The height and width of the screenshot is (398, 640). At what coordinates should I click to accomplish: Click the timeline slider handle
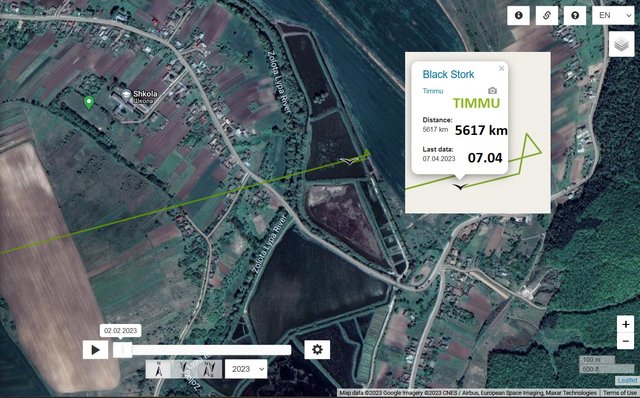[122, 350]
